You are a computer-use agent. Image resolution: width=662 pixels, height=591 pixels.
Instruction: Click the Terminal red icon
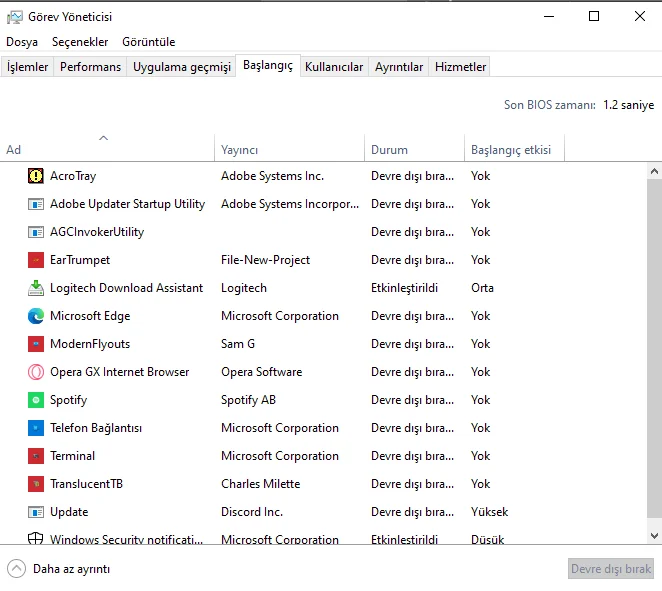(x=36, y=456)
